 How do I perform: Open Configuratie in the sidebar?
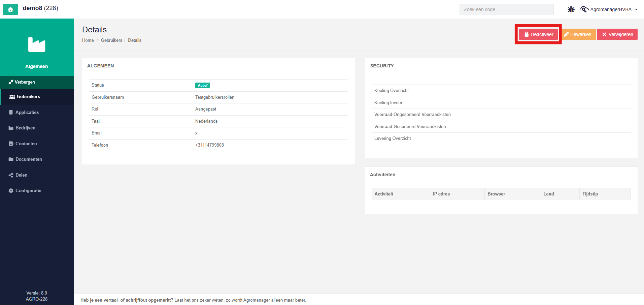point(37,191)
